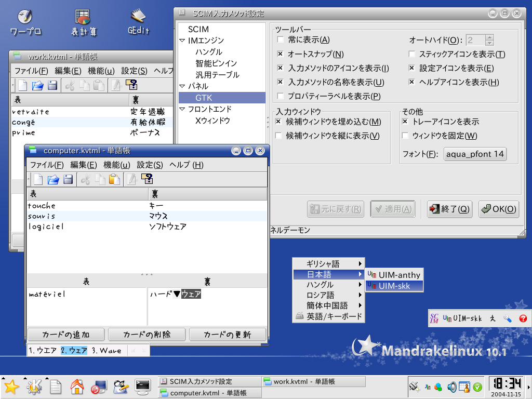Image resolution: width=532 pixels, height=399 pixels.
Task: Collapse the IMエンジン tree node
Action: pos(182,41)
